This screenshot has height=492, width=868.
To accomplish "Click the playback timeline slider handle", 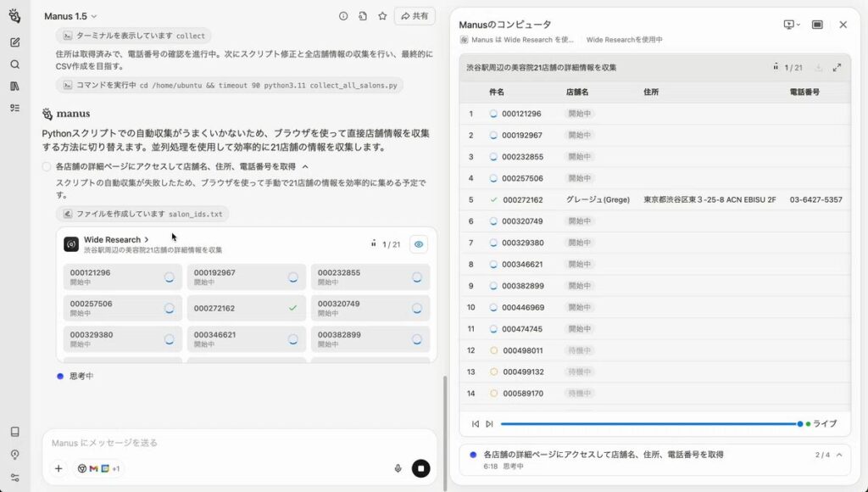I will 799,423.
